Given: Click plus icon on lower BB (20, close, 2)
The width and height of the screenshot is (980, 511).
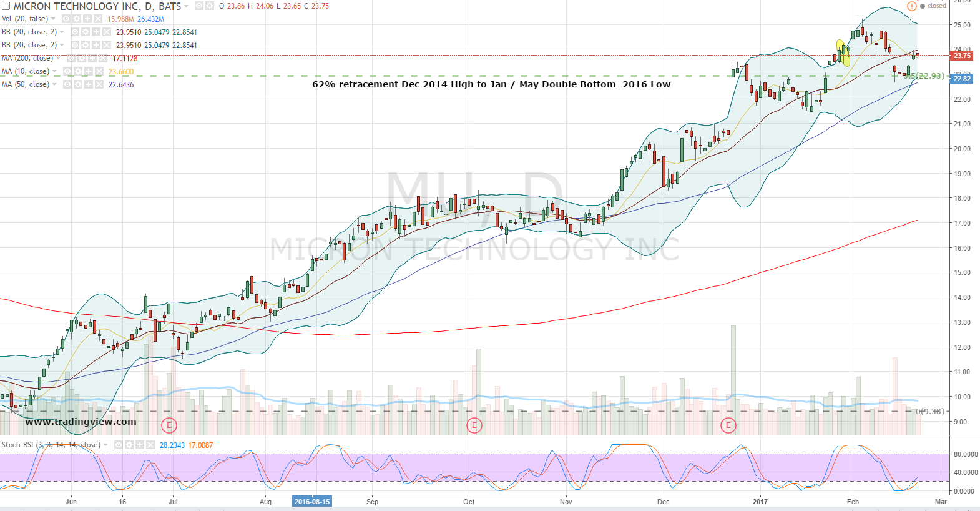Looking at the screenshot, I should tap(96, 45).
